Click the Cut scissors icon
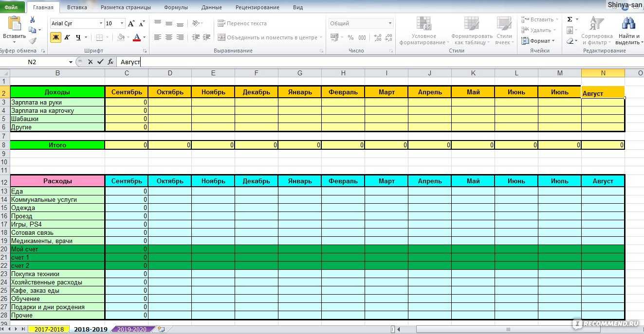Screen dimensions: 644x334 click(x=33, y=19)
